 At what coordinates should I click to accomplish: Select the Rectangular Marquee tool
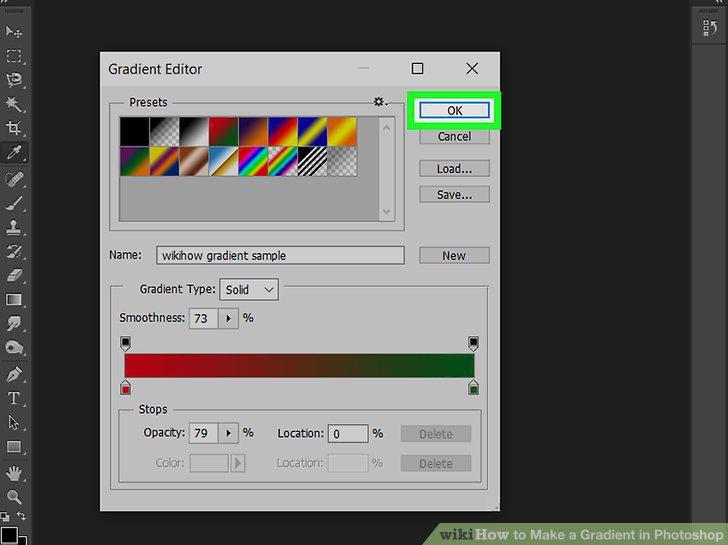(x=13, y=56)
